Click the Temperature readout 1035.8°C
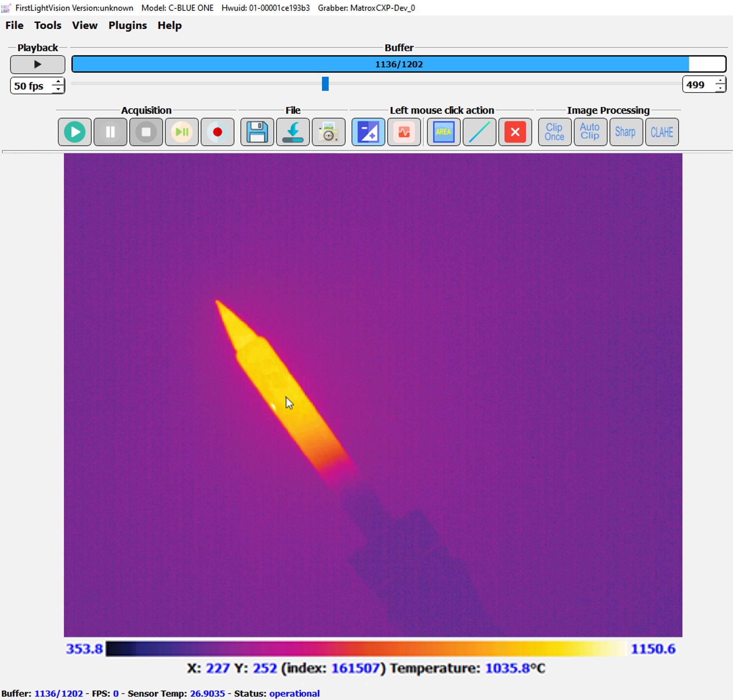Screen dimensions: 733x700 [515, 668]
